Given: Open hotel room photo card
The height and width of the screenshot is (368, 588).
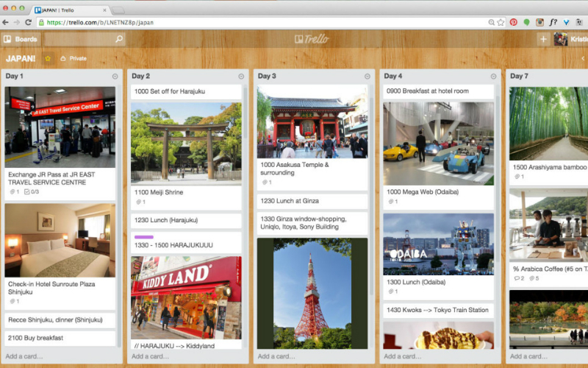Looking at the screenshot, I should tap(60, 241).
